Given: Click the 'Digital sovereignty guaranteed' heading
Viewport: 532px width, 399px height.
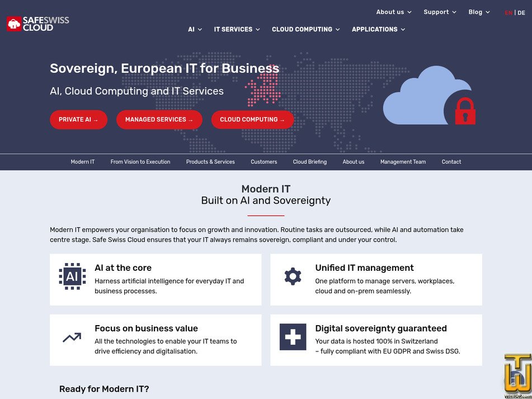Looking at the screenshot, I should point(380,328).
